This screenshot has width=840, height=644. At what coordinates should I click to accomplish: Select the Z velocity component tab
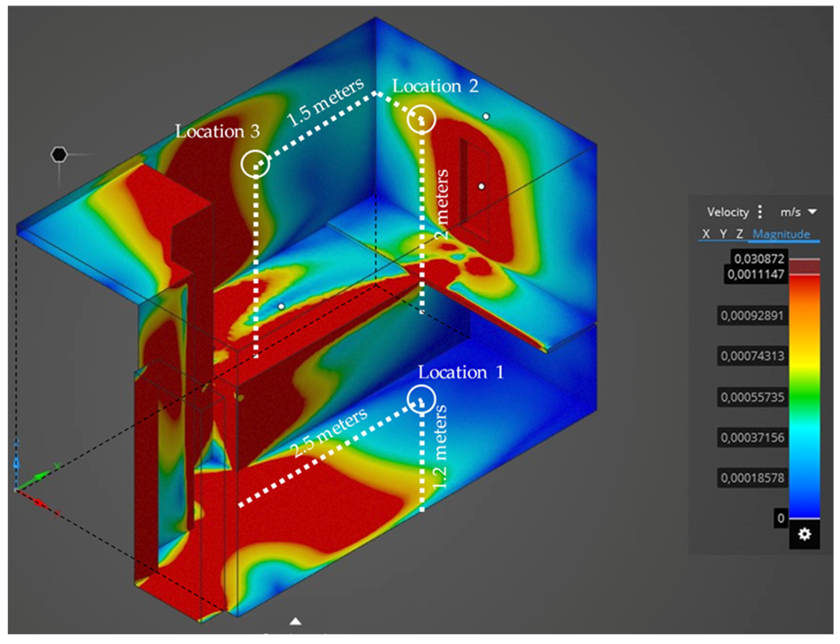click(740, 234)
